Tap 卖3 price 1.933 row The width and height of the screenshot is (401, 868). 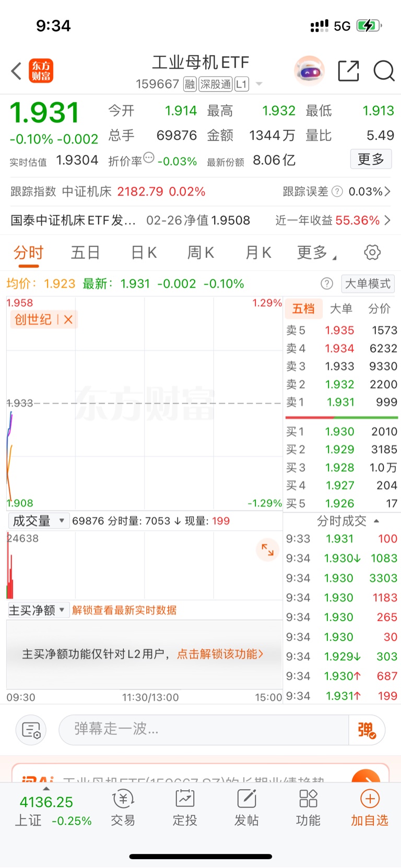click(x=341, y=366)
